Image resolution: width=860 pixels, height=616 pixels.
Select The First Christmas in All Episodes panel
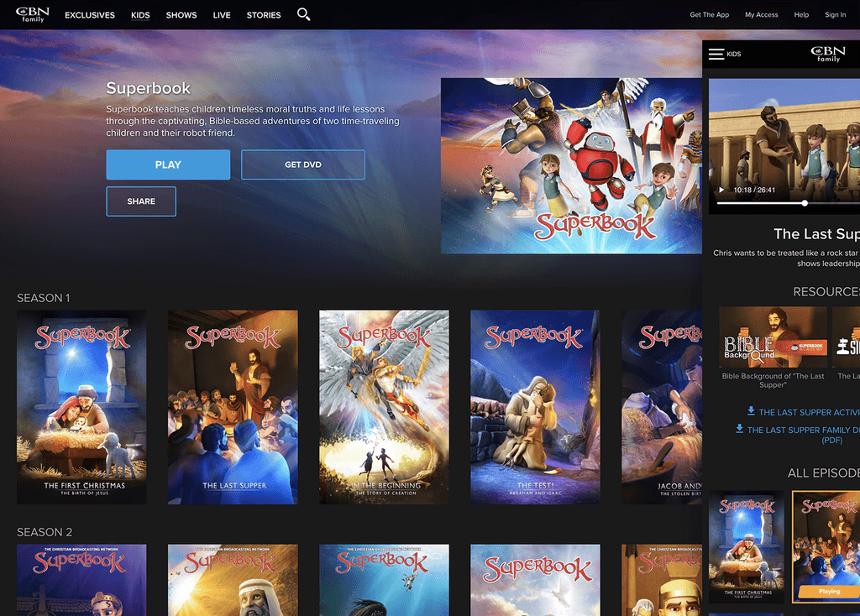[x=747, y=546]
